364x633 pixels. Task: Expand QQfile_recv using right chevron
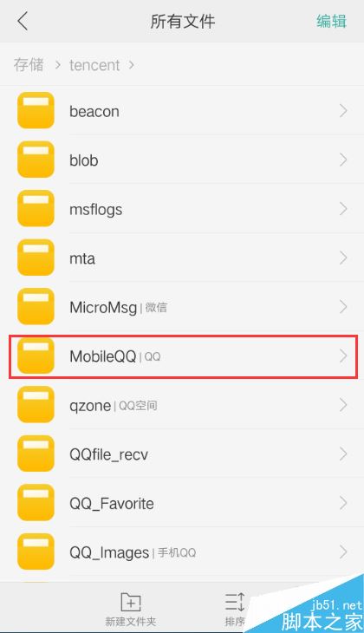(343, 454)
